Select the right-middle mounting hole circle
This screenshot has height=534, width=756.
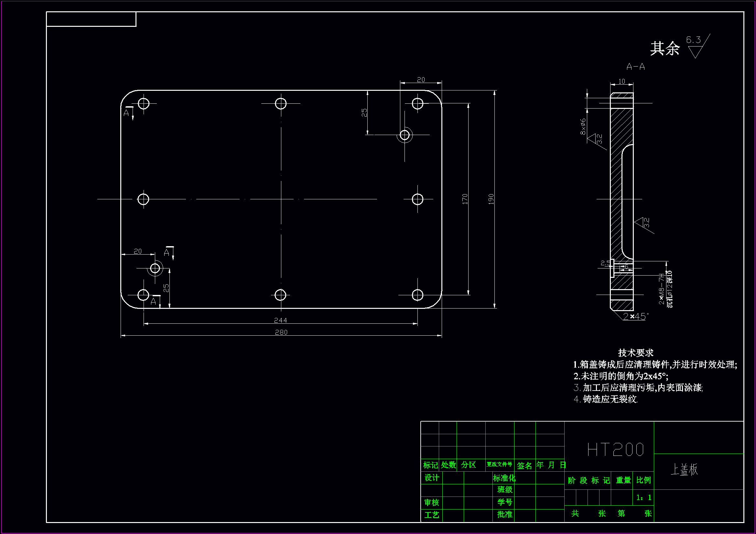point(417,199)
